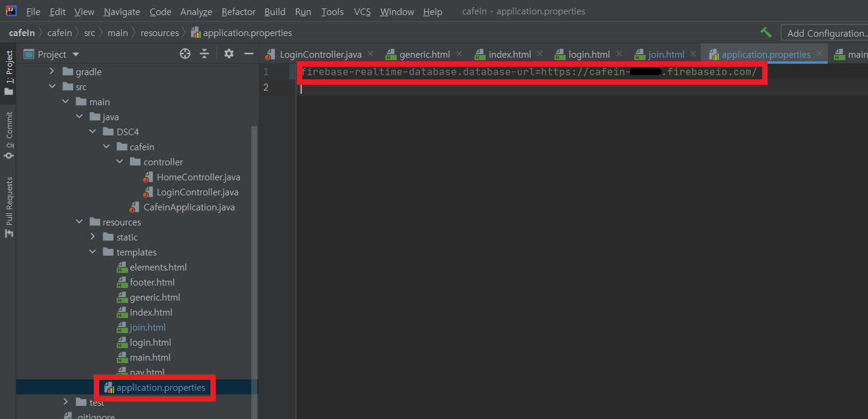Click cafeIn breadcrumb in navigation bar

22,32
